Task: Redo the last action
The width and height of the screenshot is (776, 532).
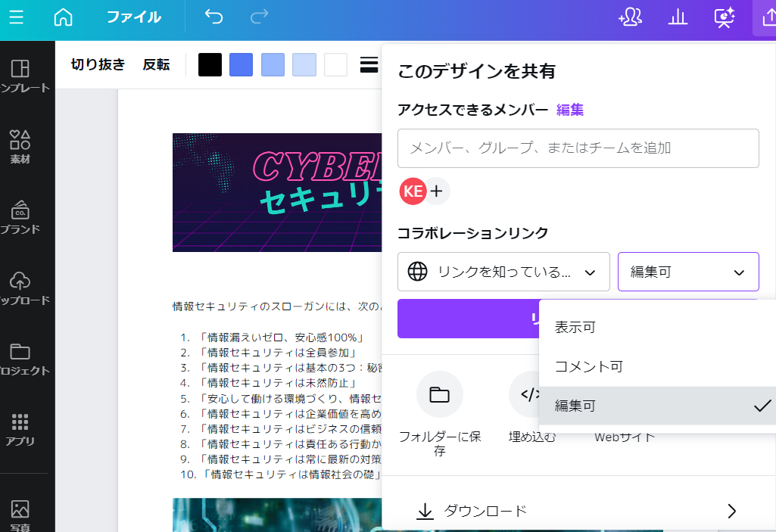Action: pyautogui.click(x=259, y=17)
